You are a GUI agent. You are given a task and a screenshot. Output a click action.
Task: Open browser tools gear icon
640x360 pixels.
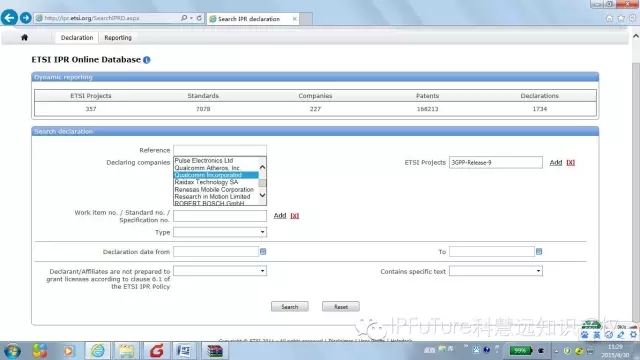(x=632, y=18)
